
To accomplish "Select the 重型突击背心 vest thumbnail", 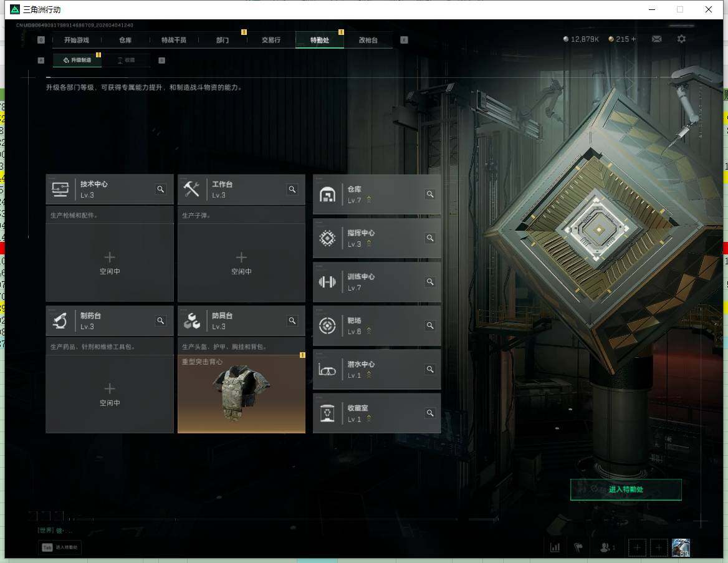I will pos(241,394).
